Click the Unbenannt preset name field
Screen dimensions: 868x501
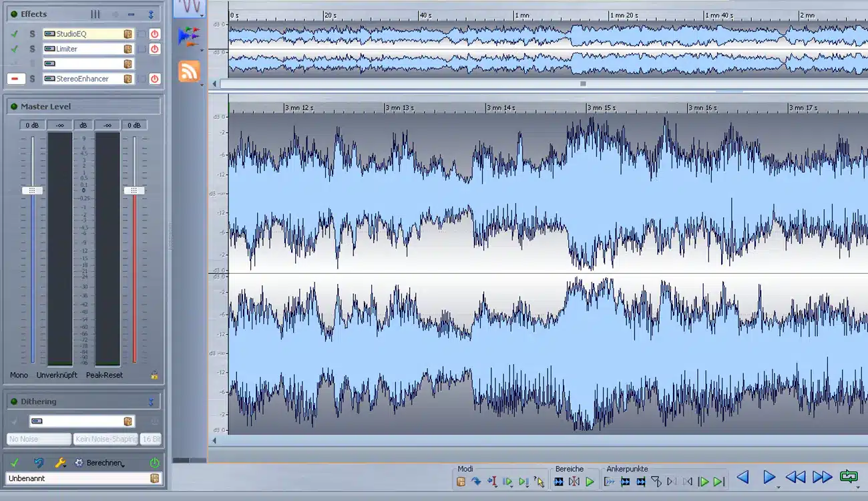(x=77, y=478)
